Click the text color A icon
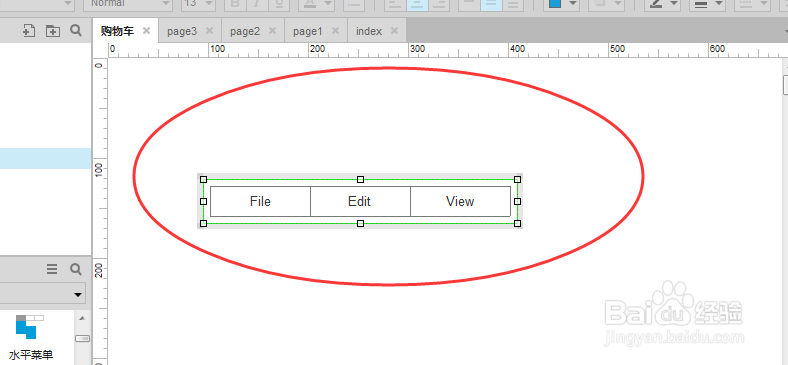Image resolution: width=788 pixels, height=365 pixels. pos(310,4)
